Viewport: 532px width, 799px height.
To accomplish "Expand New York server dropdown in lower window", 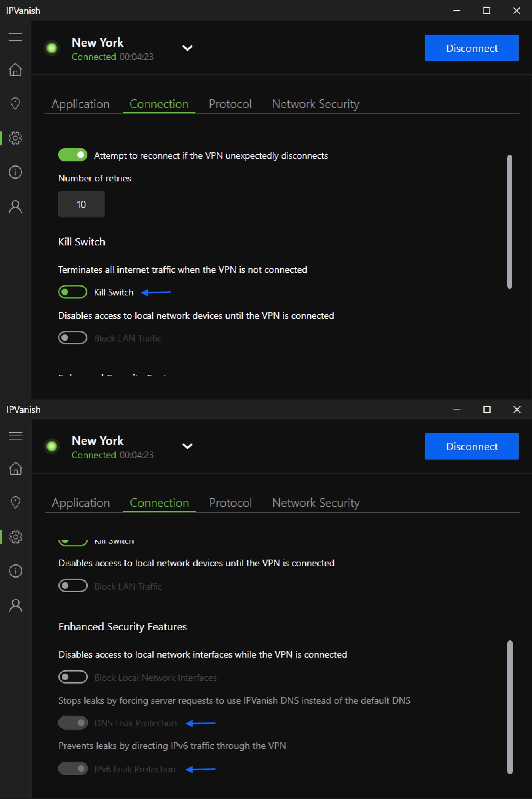I will coord(188,446).
